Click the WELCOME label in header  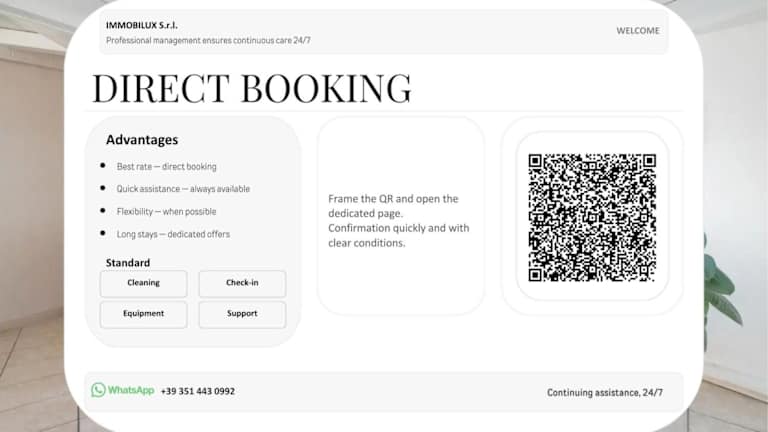point(637,31)
